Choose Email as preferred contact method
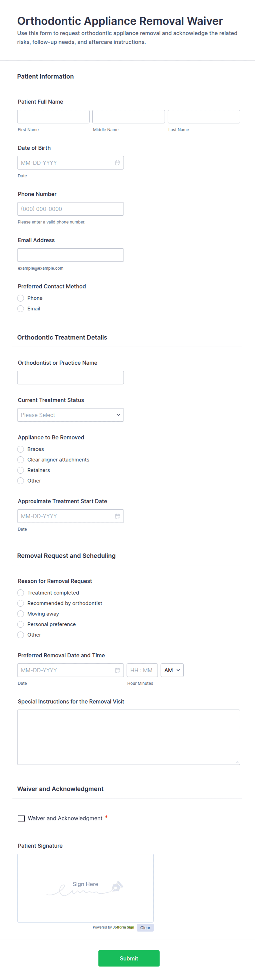Screen dimensions: 255x980 click(21, 309)
